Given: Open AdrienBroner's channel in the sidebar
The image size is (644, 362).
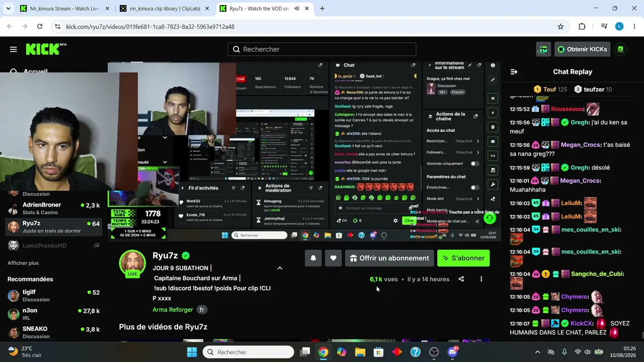Looking at the screenshot, I should coord(54,208).
